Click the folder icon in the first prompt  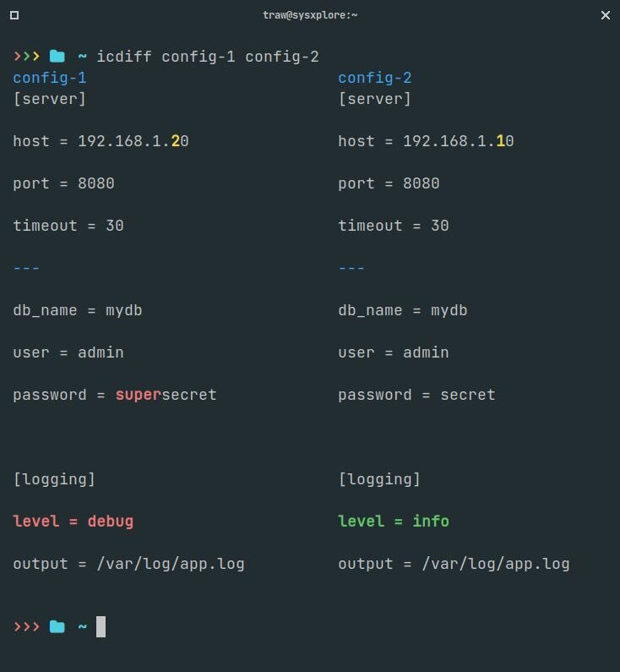point(57,57)
